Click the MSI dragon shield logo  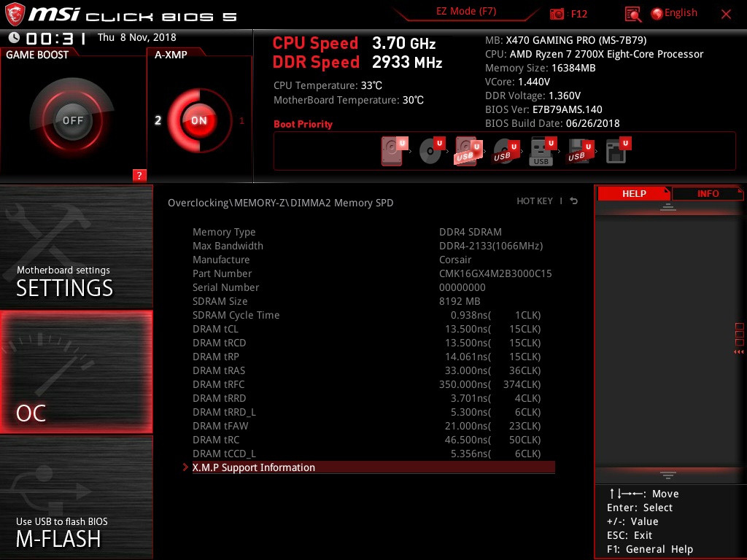(15, 15)
